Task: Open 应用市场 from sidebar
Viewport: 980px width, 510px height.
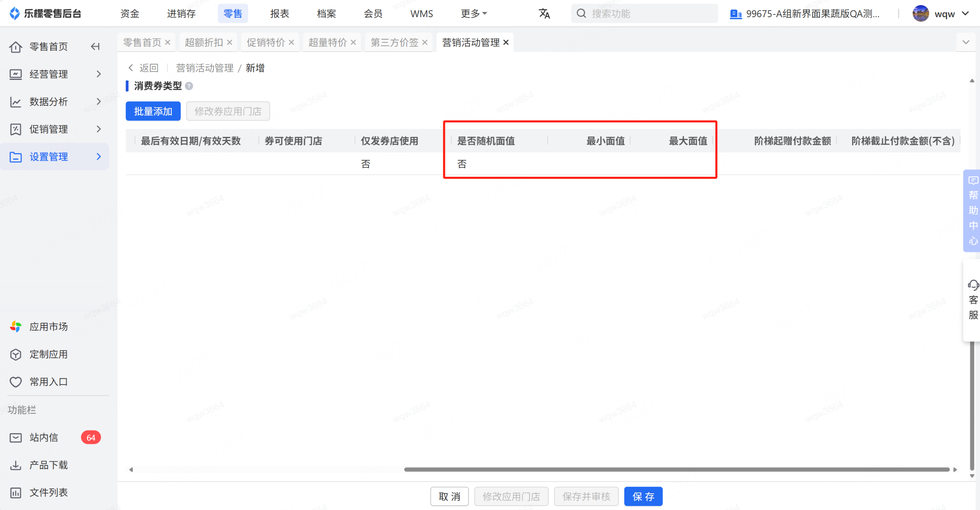Action: coord(48,327)
